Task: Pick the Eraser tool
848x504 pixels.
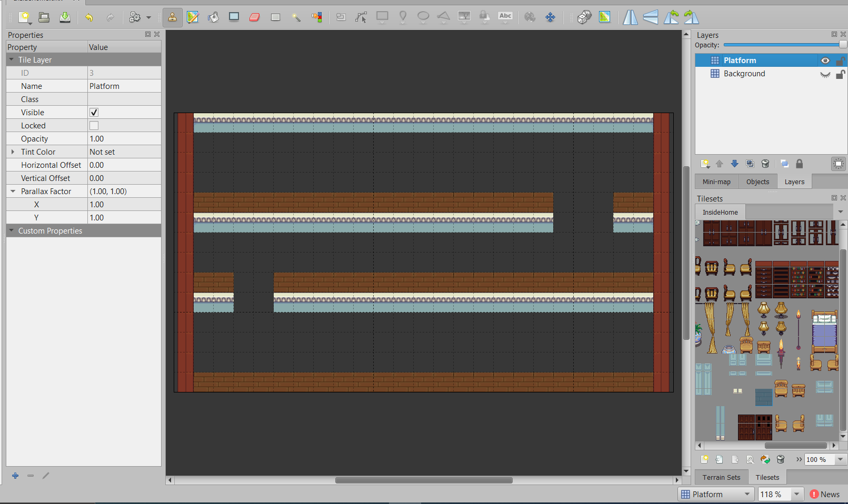Action: coord(255,17)
